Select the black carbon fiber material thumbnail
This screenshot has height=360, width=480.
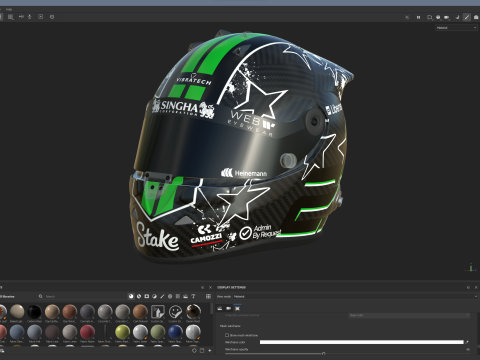(34, 312)
